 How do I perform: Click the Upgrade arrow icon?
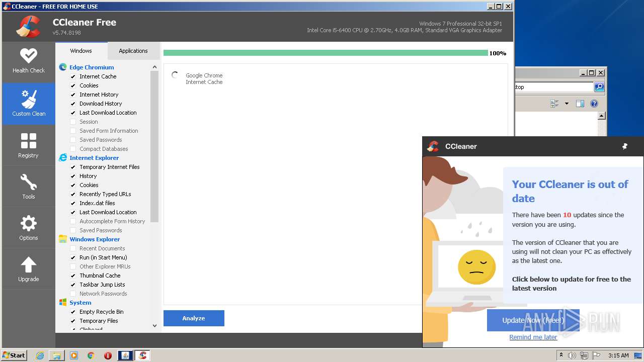29,265
